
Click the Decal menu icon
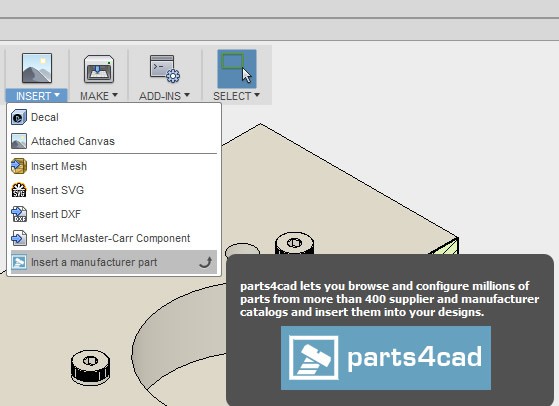click(19, 117)
